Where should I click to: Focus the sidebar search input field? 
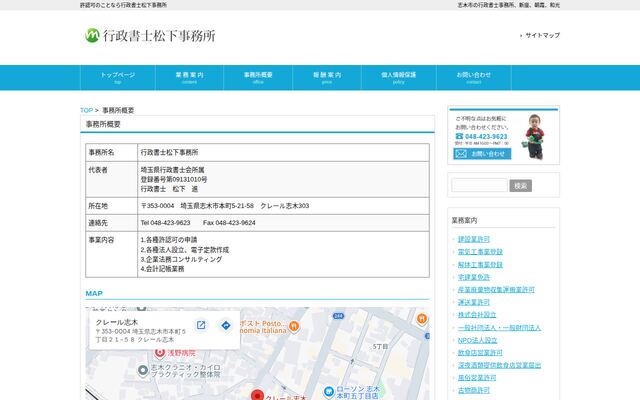479,185
